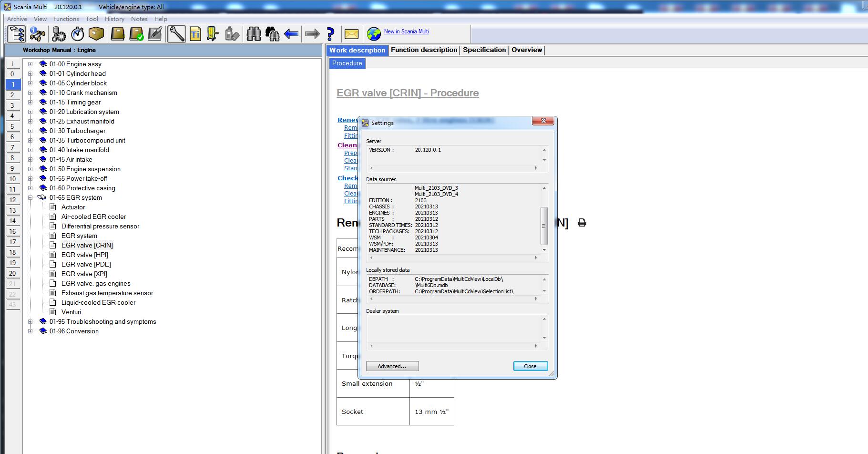Image resolution: width=868 pixels, height=454 pixels.
Task: Open help with the question mark icon
Action: [331, 34]
